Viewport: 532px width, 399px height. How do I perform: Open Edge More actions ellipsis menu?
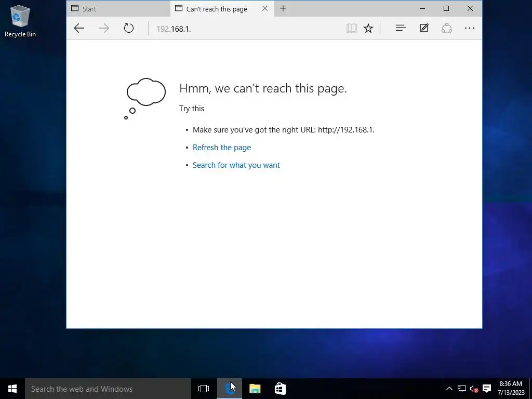coord(470,28)
